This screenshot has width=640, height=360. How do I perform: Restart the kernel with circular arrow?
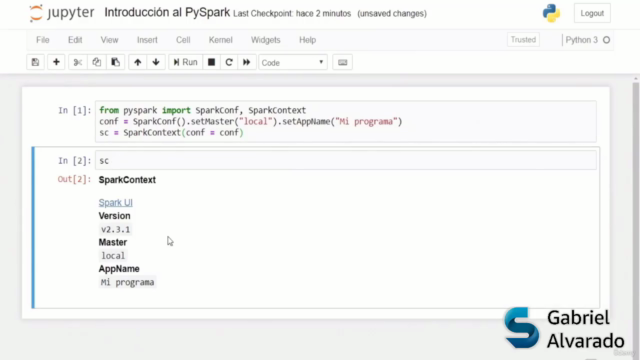pyautogui.click(x=229, y=62)
